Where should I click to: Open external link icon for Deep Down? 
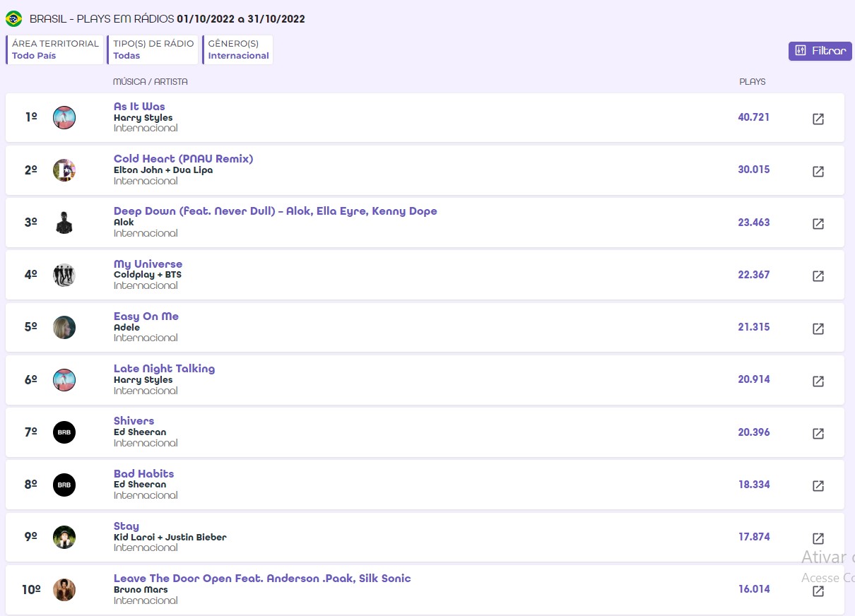[x=818, y=223]
